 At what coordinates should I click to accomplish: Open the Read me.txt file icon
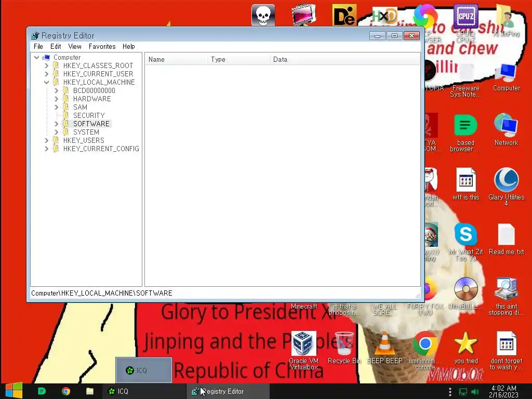tap(506, 239)
